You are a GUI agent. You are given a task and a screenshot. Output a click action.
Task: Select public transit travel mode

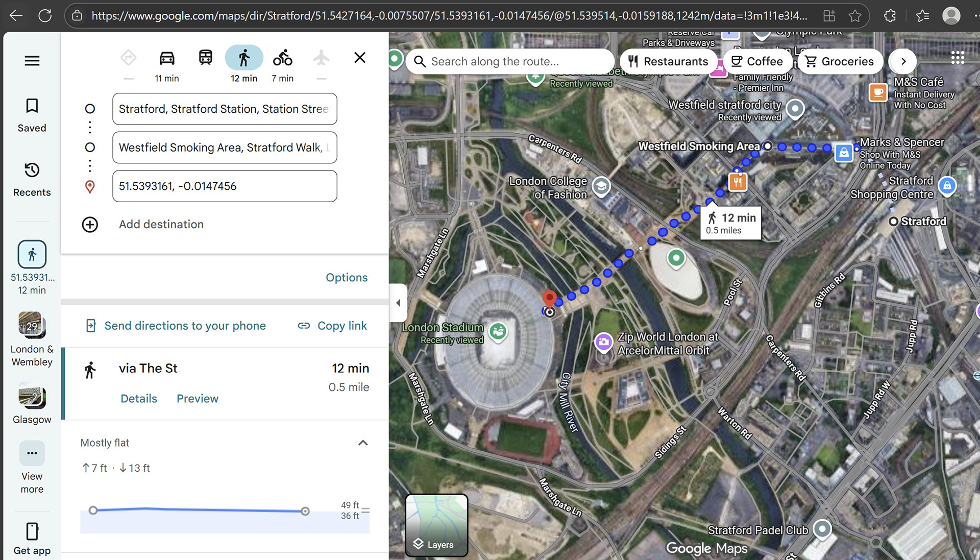point(205,58)
